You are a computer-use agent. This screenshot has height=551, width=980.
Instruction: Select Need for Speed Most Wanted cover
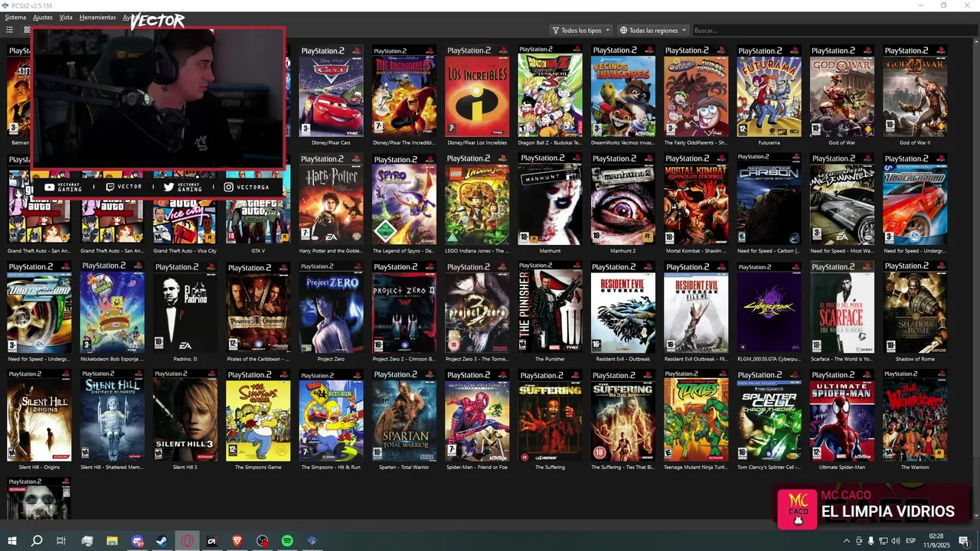842,199
